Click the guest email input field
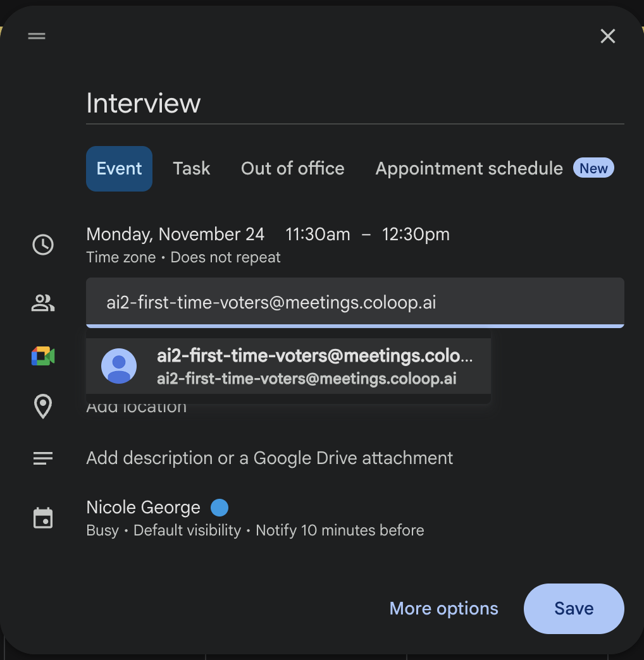This screenshot has height=660, width=644. coord(355,303)
